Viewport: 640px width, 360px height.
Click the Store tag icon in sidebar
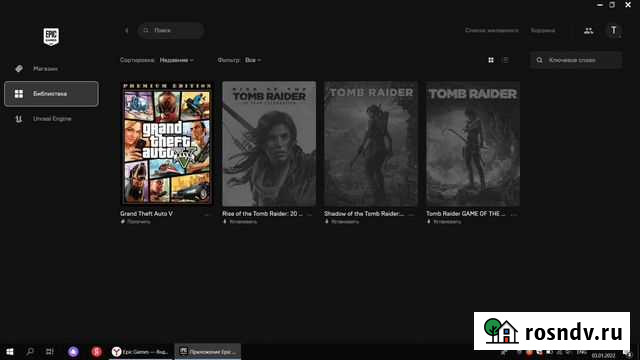(x=19, y=69)
